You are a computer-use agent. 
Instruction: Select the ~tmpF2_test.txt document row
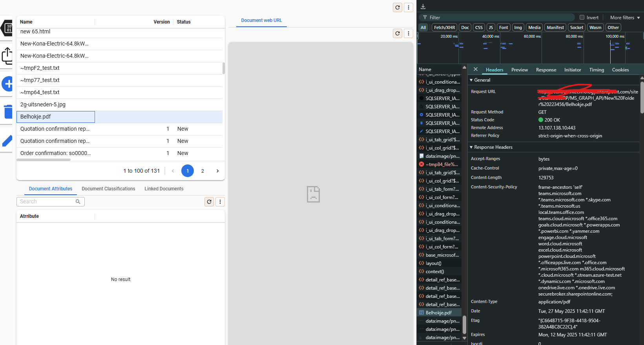point(119,68)
